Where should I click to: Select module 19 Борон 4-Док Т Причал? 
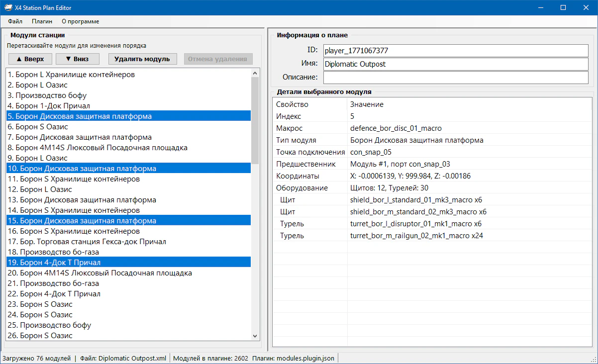click(x=54, y=263)
